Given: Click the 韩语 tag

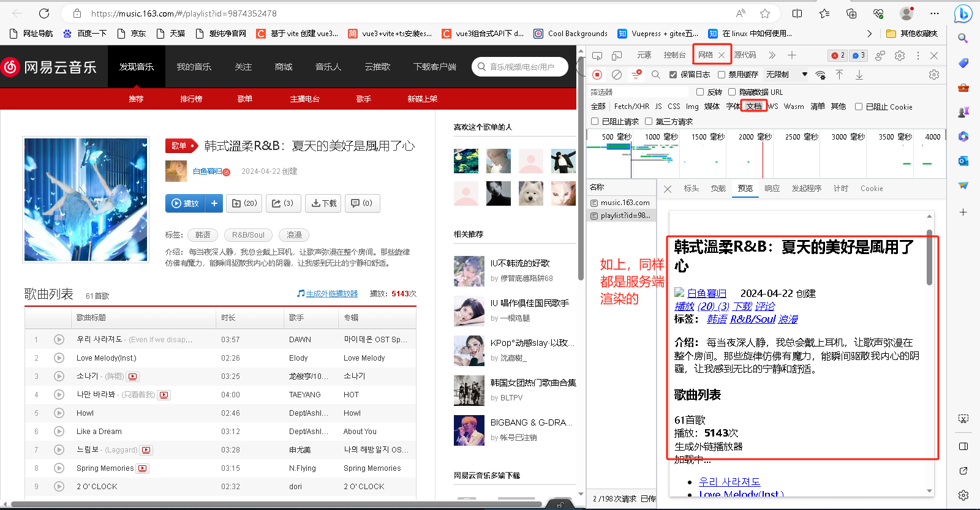Looking at the screenshot, I should [x=203, y=234].
